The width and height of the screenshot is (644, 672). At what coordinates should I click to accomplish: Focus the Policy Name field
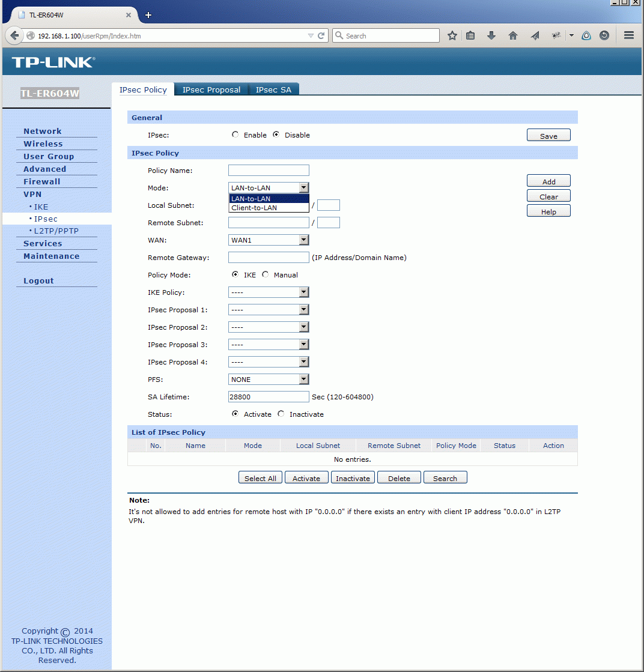[269, 170]
